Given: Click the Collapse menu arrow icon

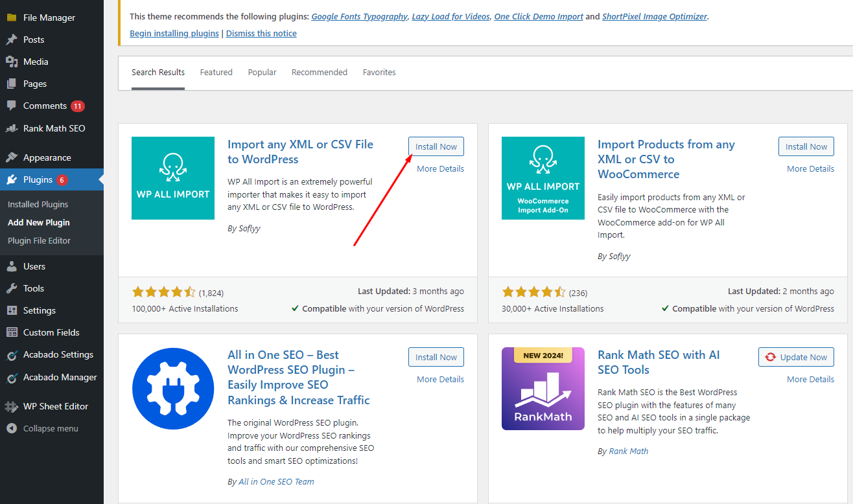Looking at the screenshot, I should [12, 428].
